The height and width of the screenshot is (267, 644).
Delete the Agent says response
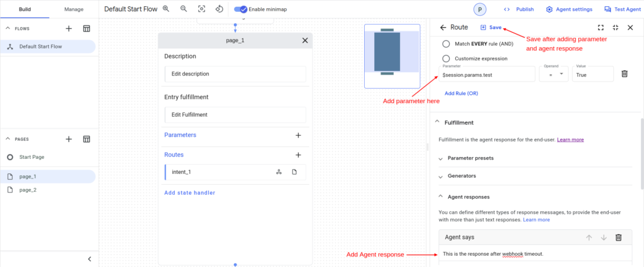tap(618, 237)
